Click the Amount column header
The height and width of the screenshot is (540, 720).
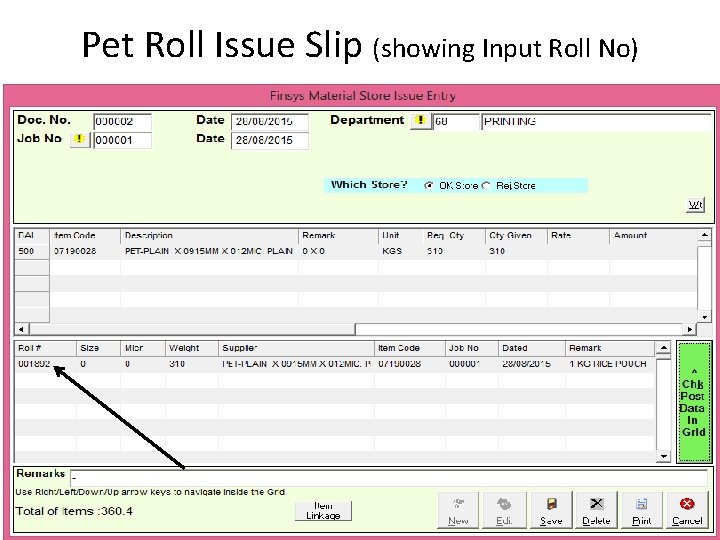(652, 235)
